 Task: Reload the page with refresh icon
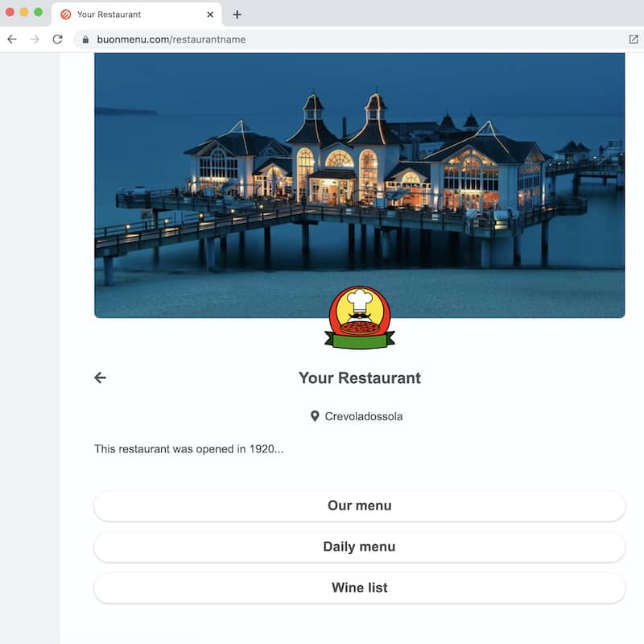tap(57, 39)
